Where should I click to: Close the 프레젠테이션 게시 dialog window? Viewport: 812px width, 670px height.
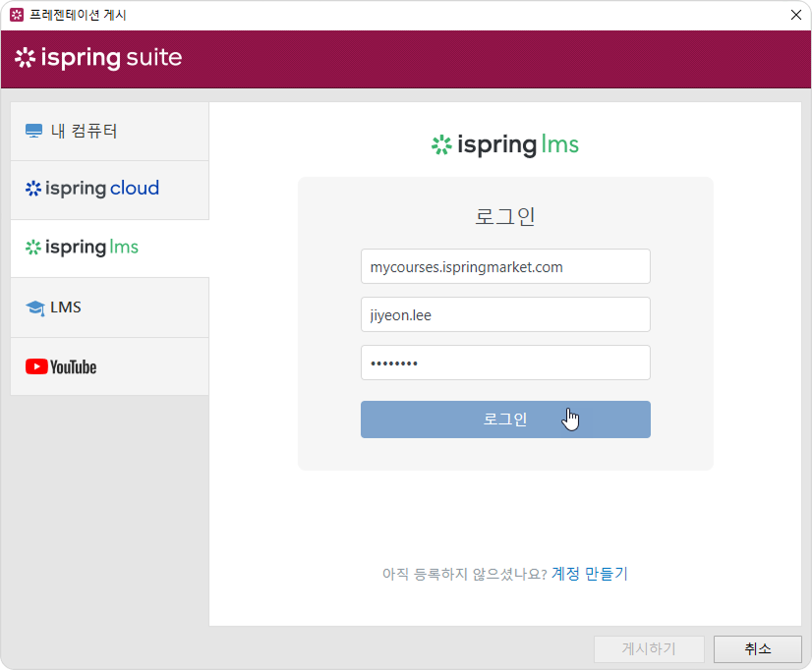[x=794, y=15]
